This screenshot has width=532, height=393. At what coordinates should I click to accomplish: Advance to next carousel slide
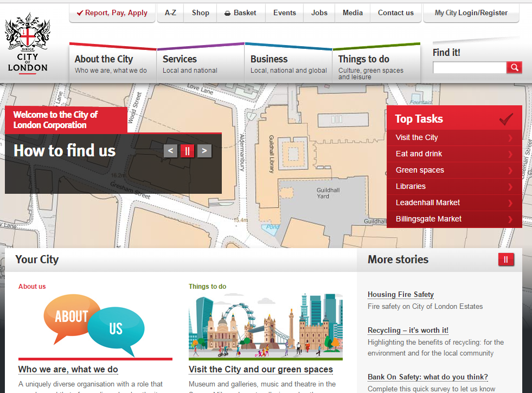204,151
